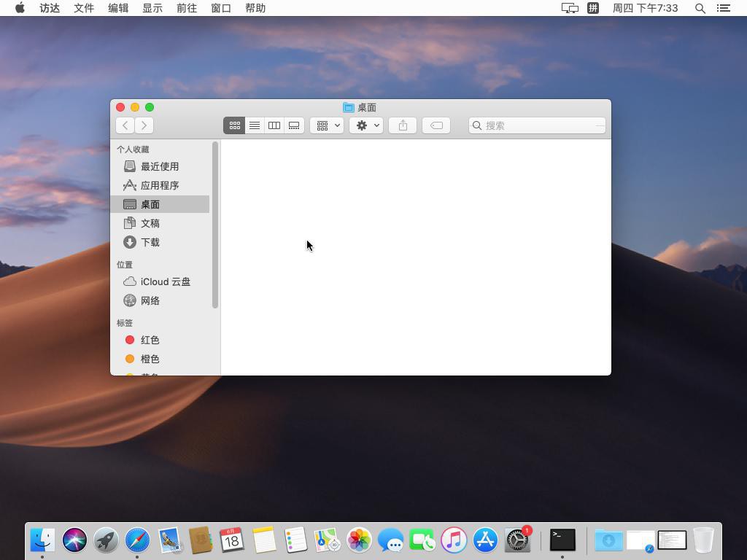This screenshot has width=747, height=560.
Task: Open iTunes from the Dock
Action: click(x=454, y=540)
